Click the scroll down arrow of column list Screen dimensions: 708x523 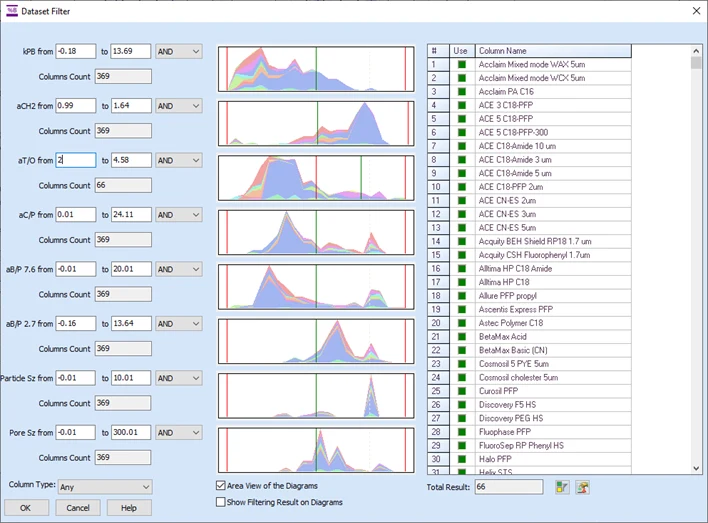tap(696, 468)
